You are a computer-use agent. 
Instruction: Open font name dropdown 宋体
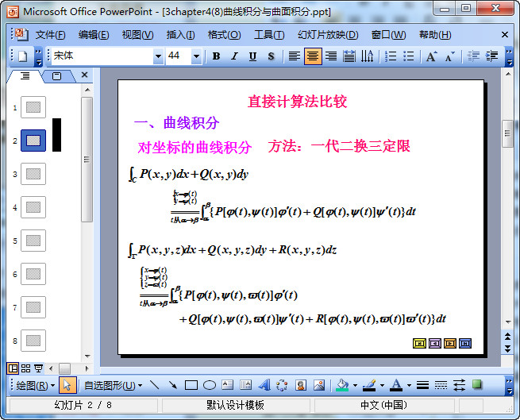tap(158, 56)
